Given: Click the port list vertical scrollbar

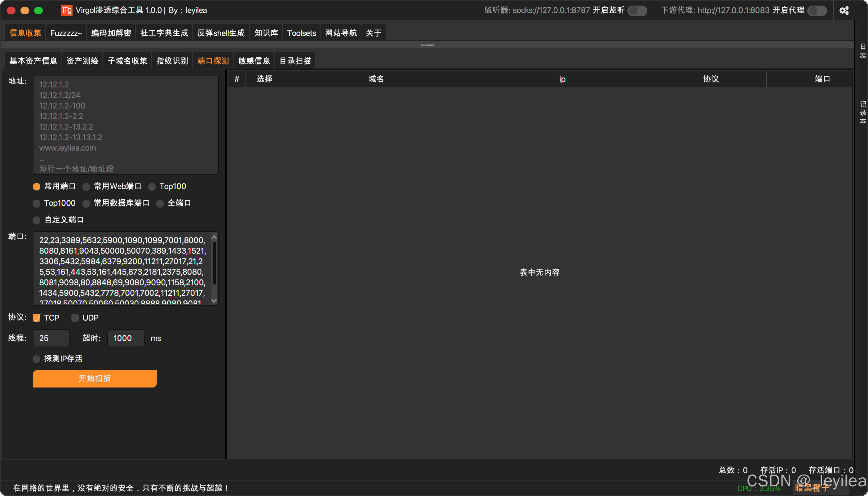Looking at the screenshot, I should pyautogui.click(x=214, y=262).
